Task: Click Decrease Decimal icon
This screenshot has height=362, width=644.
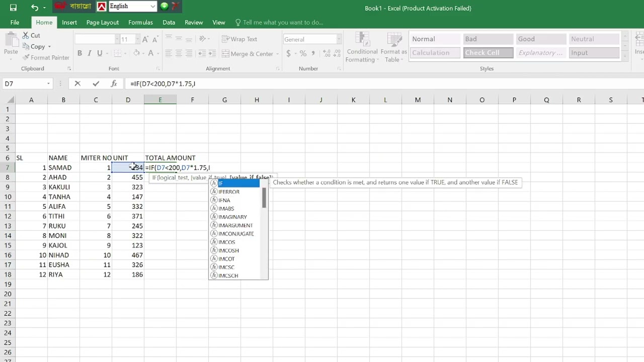Action: 337,54
